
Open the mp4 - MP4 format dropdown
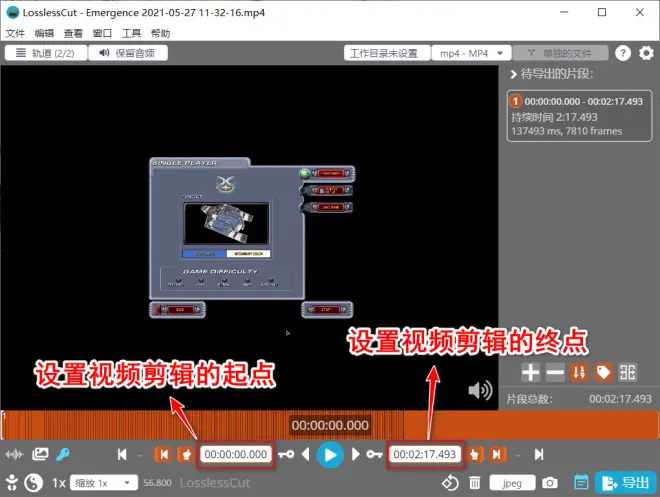pos(471,53)
